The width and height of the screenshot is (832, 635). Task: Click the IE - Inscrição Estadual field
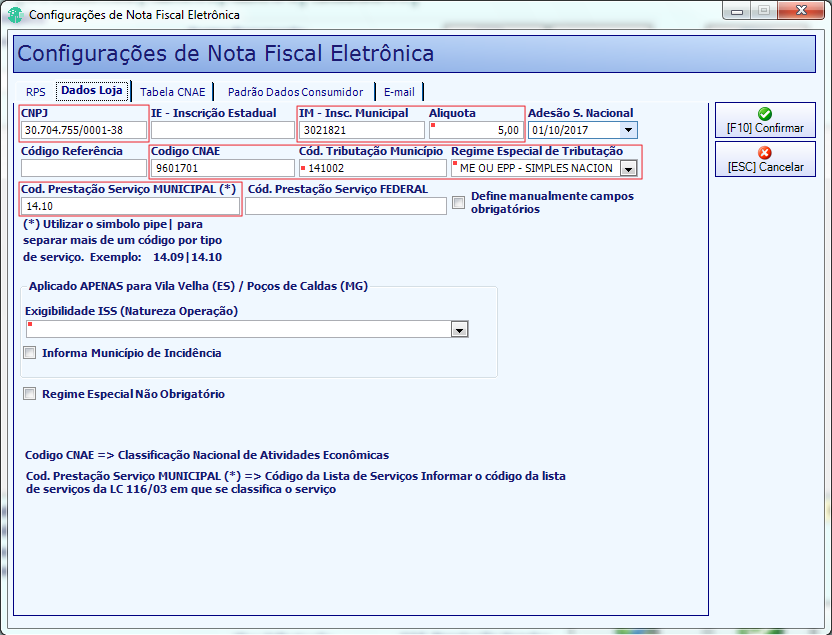point(223,130)
